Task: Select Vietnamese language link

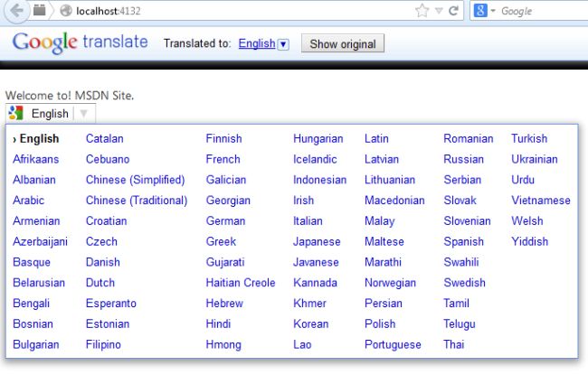Action: click(541, 201)
